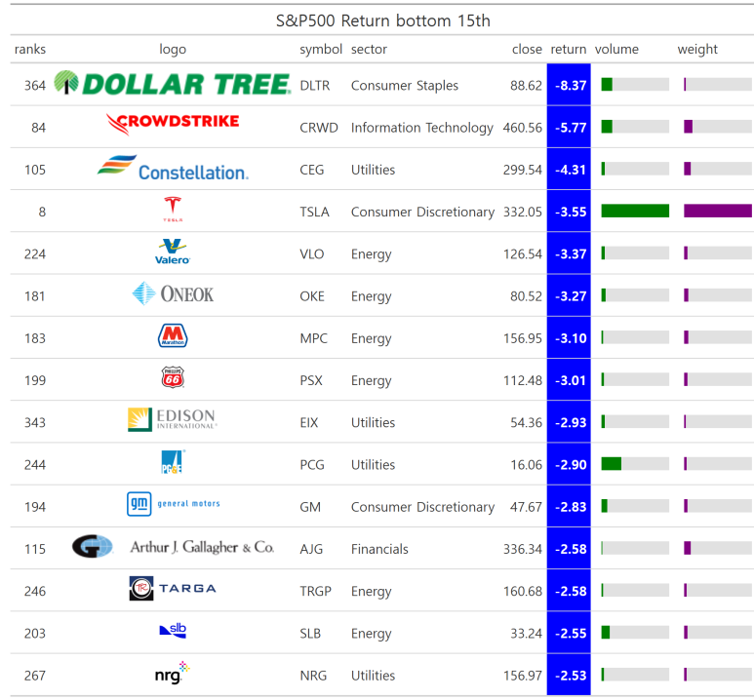Click the -5.77 return value
Viewport: 754px width, 700px height.
pyautogui.click(x=571, y=128)
